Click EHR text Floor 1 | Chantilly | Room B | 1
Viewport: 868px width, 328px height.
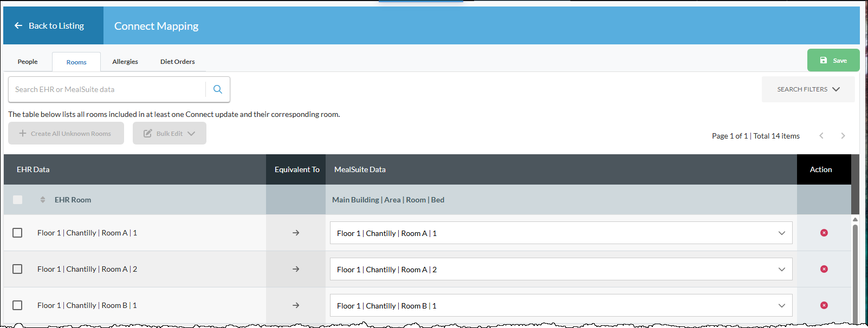point(87,305)
